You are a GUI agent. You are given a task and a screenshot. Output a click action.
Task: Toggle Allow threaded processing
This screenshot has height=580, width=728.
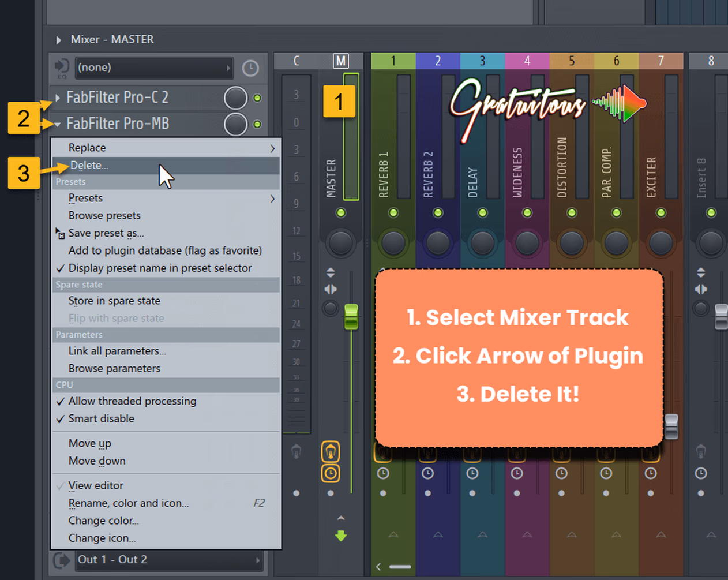pyautogui.click(x=166, y=401)
